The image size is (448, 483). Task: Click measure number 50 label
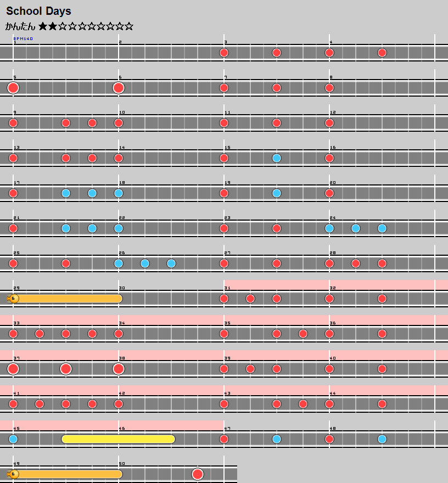pyautogui.click(x=122, y=464)
